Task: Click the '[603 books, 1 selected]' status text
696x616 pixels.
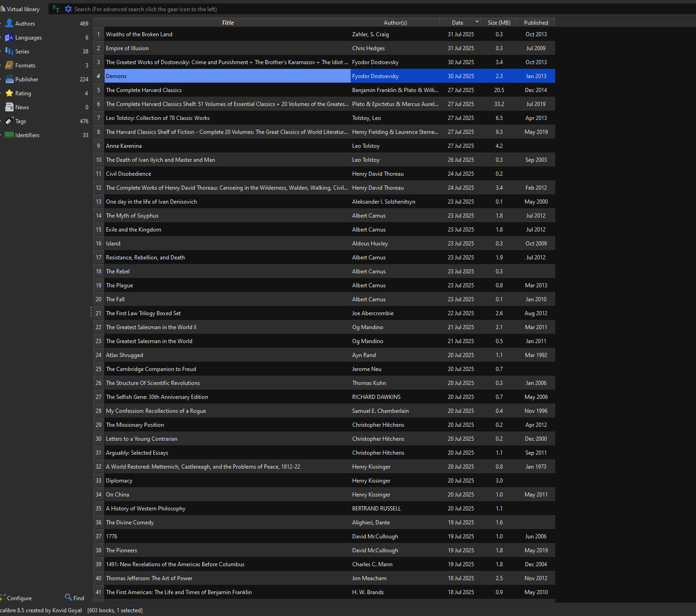Action: click(115, 610)
